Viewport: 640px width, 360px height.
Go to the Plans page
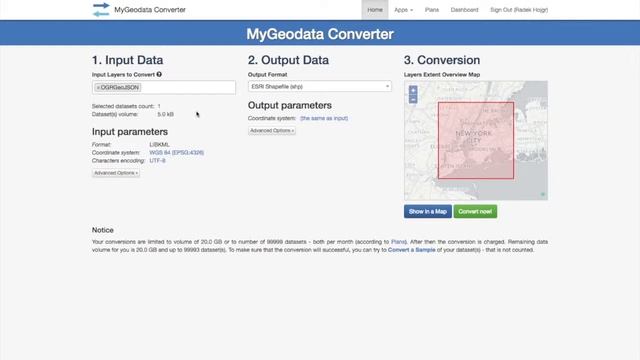coord(431,10)
